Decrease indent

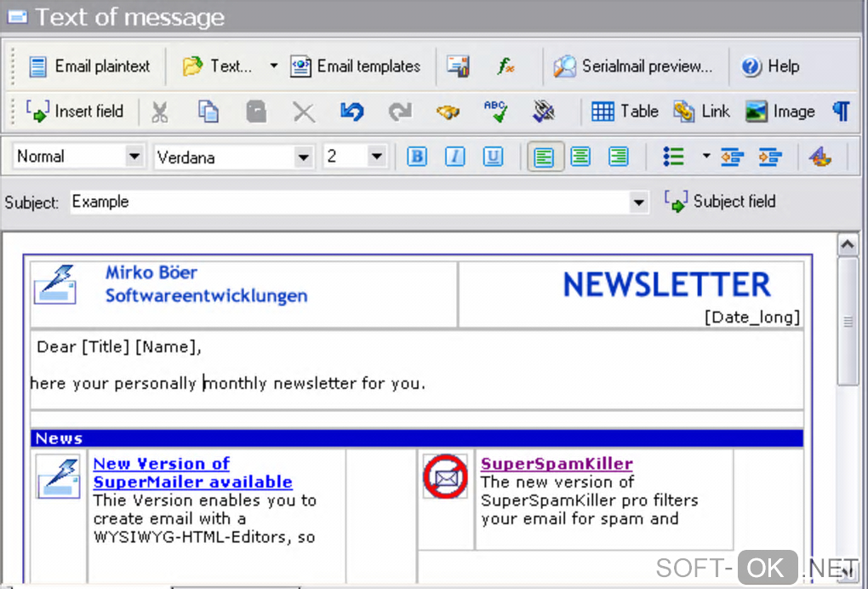tap(732, 157)
